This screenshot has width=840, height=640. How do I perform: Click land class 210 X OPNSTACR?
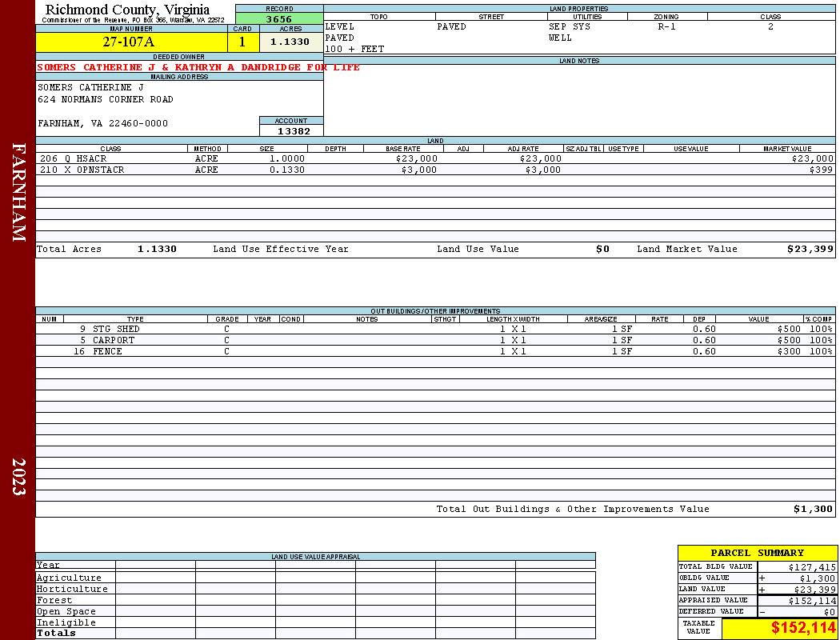82,170
